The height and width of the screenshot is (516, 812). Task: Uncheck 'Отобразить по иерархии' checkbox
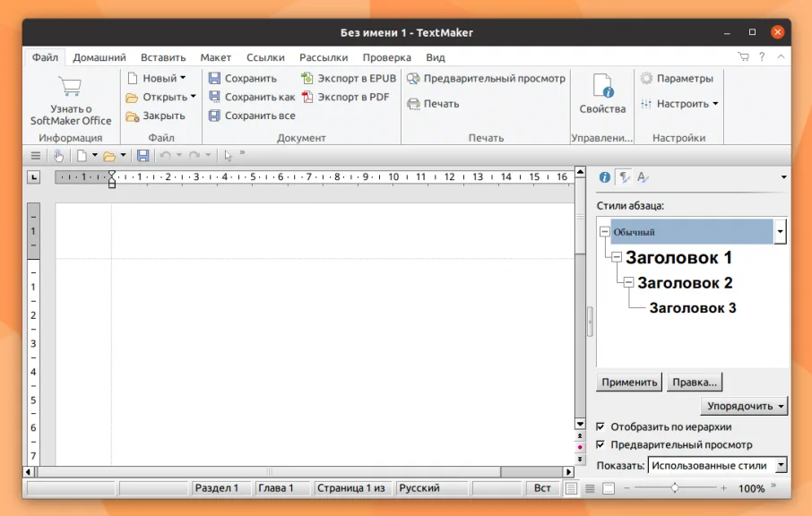(600, 427)
